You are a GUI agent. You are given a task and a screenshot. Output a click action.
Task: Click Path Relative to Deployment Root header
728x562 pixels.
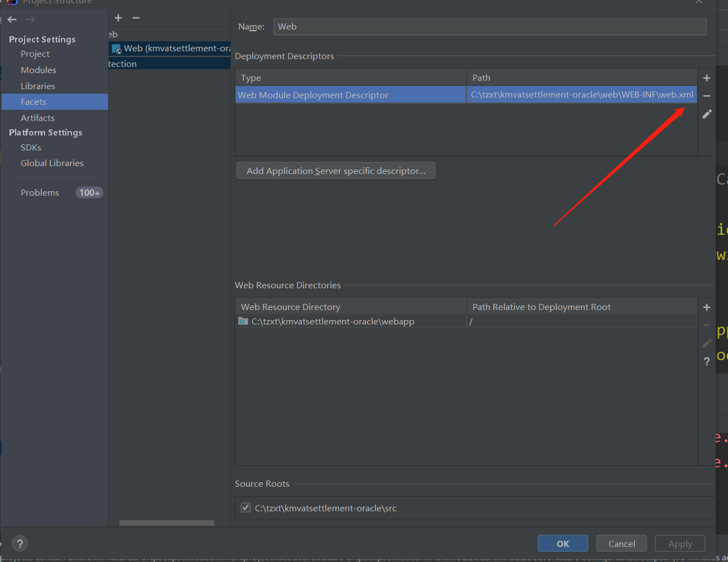582,307
